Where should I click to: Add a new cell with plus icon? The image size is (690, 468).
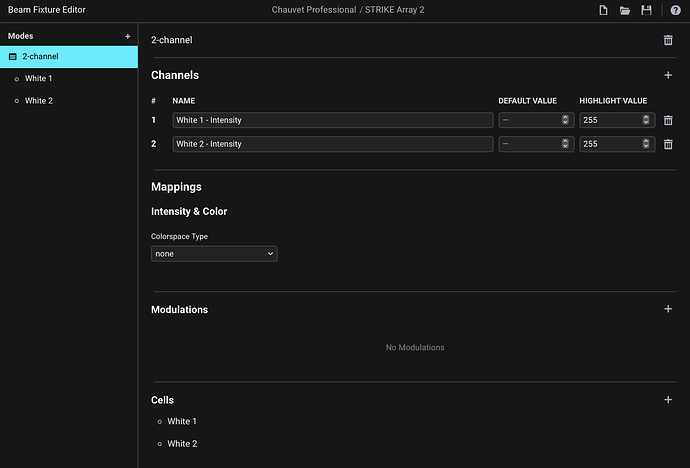coord(668,400)
